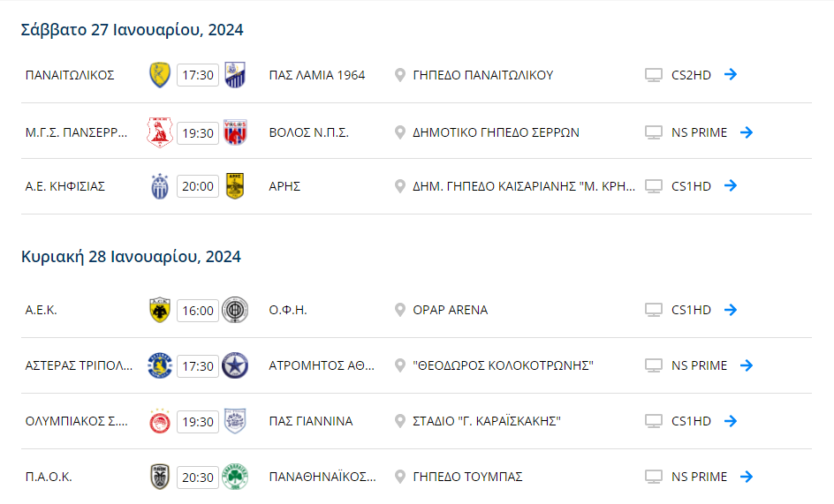Click the PAOK black eagle crest
The width and height of the screenshot is (834, 504).
pyautogui.click(x=160, y=477)
